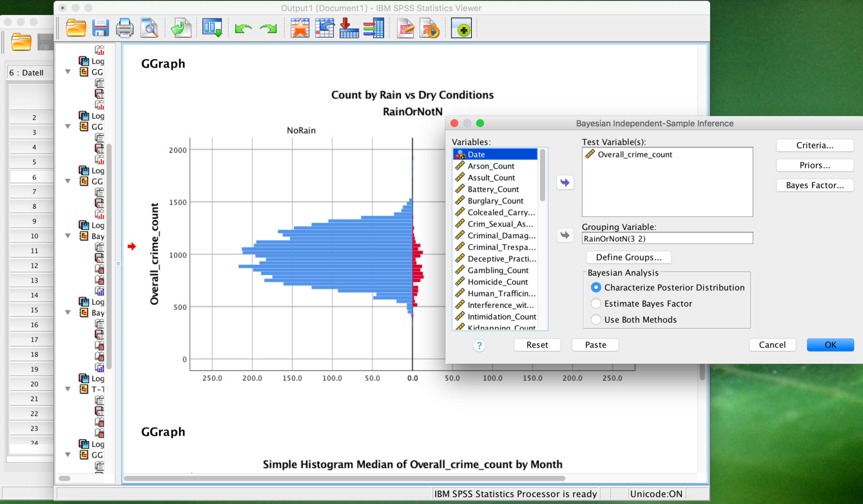Collapse the T-T outline tree node
863x504 pixels.
pos(68,389)
